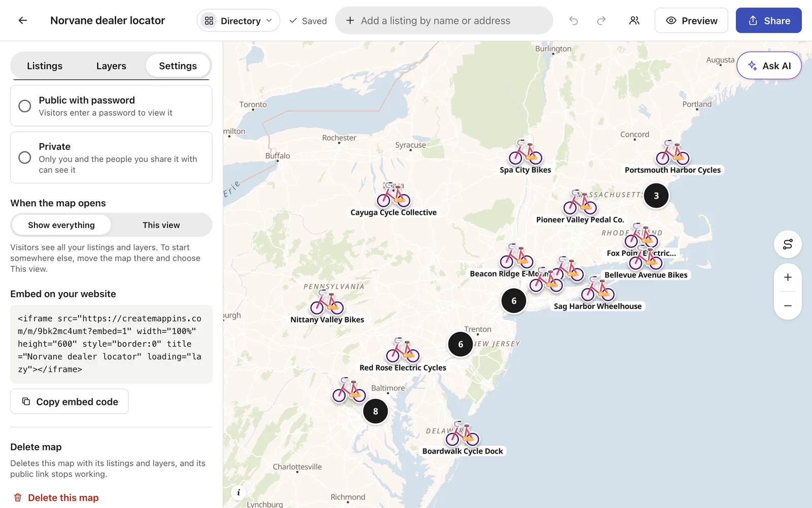Open the Ask AI assistant
The width and height of the screenshot is (812, 508).
coord(769,66)
